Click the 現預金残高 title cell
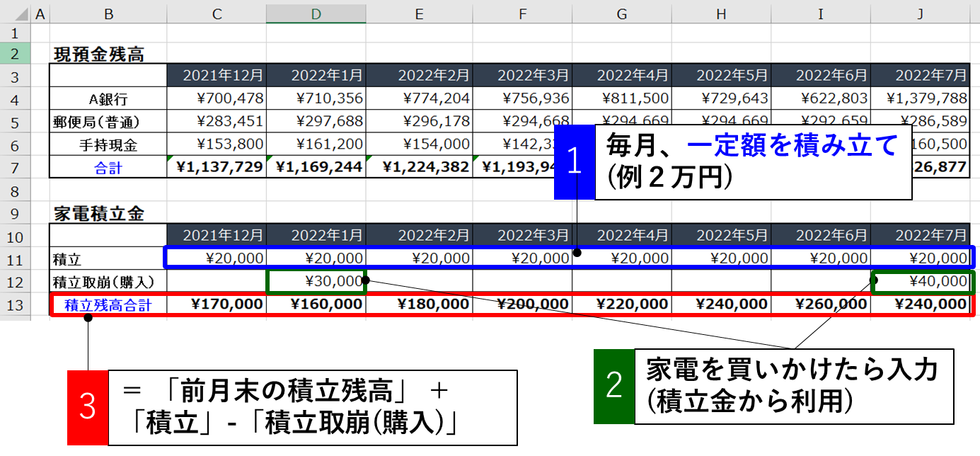This screenshot has width=980, height=456. (99, 54)
